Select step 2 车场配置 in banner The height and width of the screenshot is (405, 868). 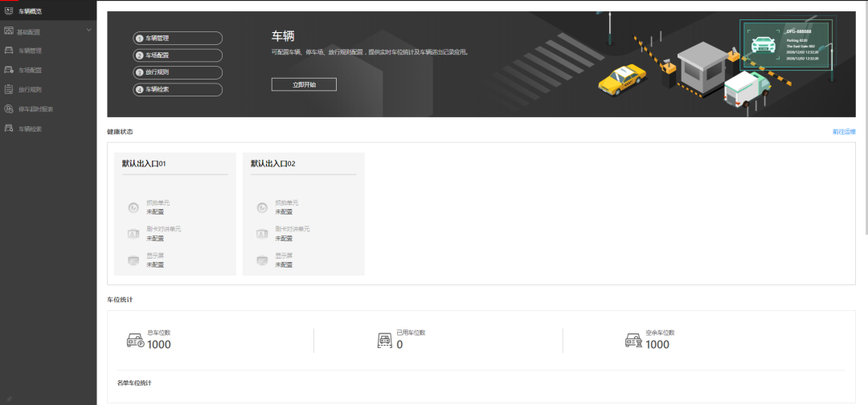click(178, 55)
